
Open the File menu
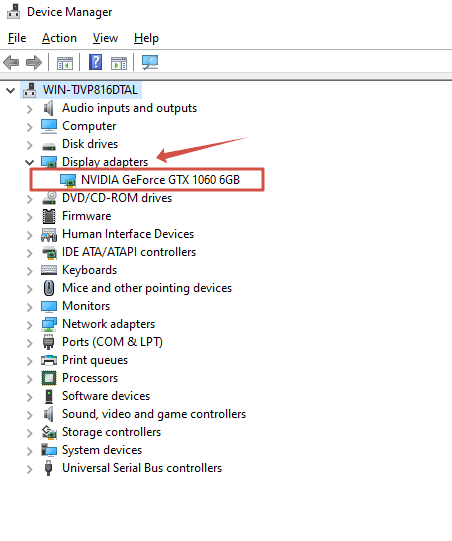(17, 38)
